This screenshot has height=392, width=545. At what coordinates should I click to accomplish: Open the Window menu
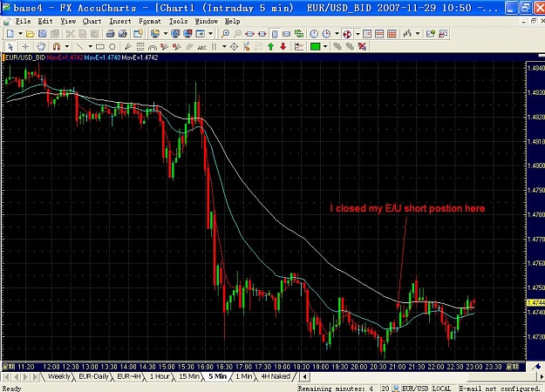[207, 22]
